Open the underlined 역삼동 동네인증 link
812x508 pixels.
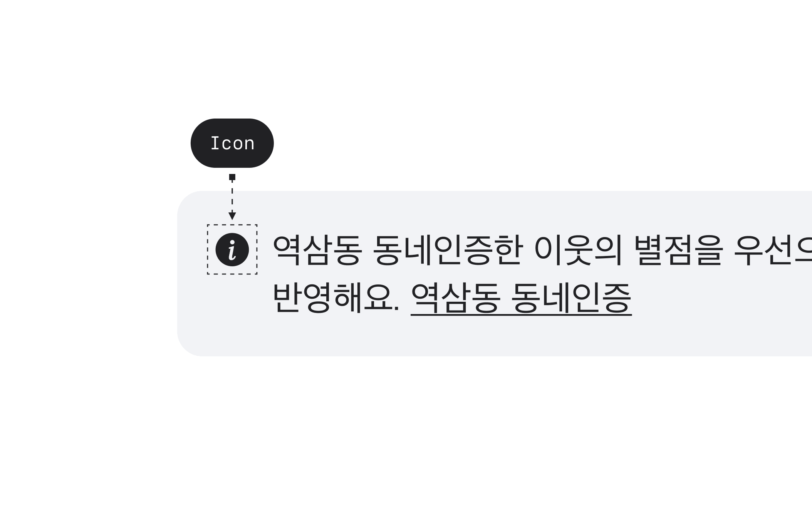[x=521, y=298]
